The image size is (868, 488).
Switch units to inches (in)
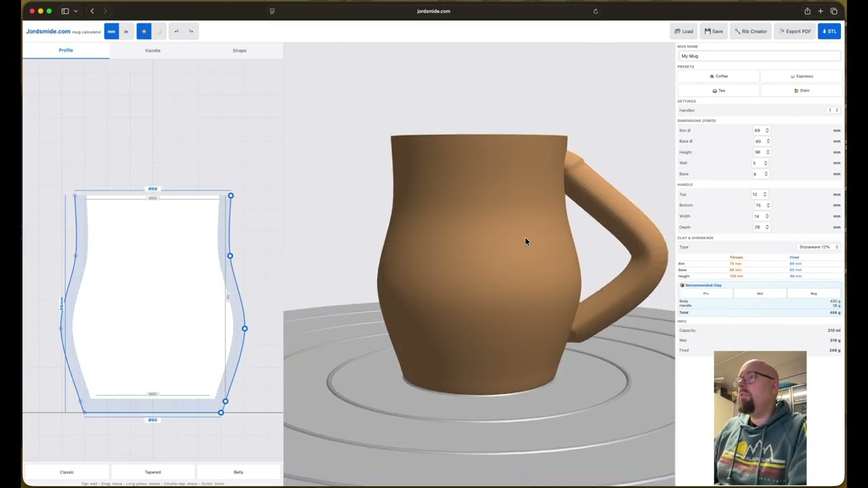pos(125,31)
